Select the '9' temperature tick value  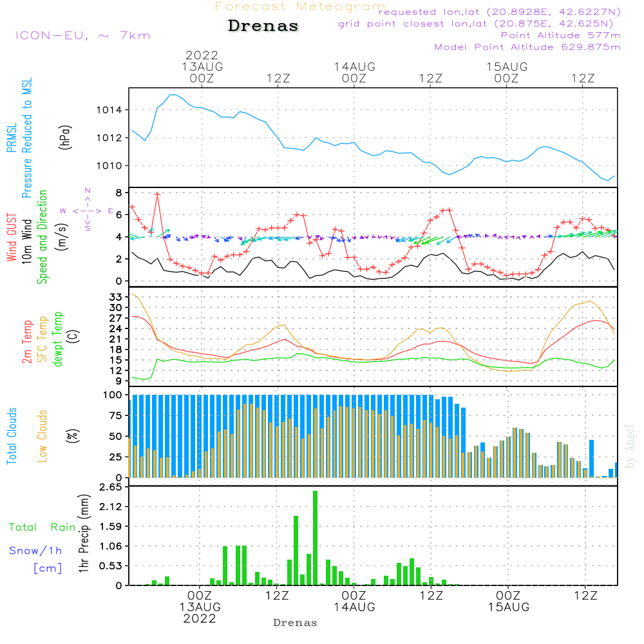click(x=119, y=381)
